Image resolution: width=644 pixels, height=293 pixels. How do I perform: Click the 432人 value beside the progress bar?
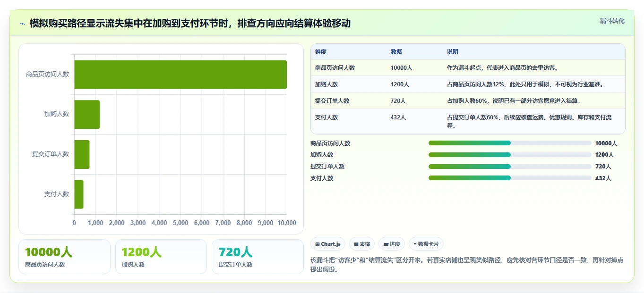[x=603, y=178]
